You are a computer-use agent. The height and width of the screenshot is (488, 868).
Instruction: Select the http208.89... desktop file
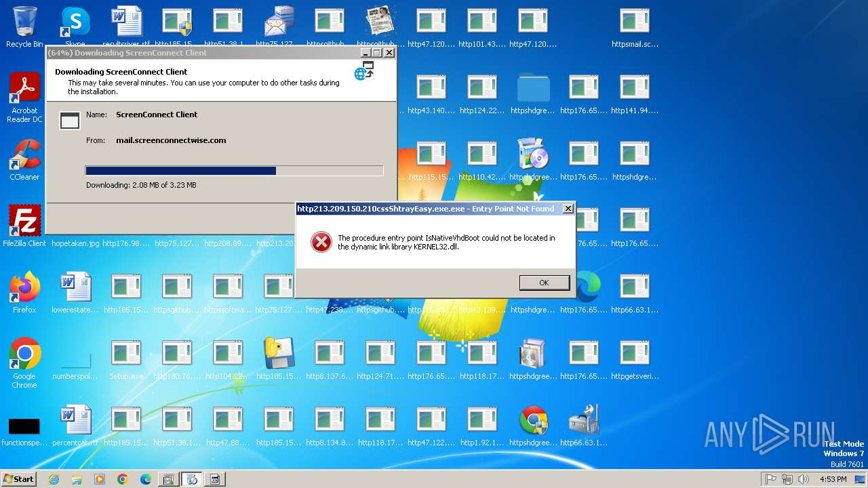pyautogui.click(x=228, y=243)
